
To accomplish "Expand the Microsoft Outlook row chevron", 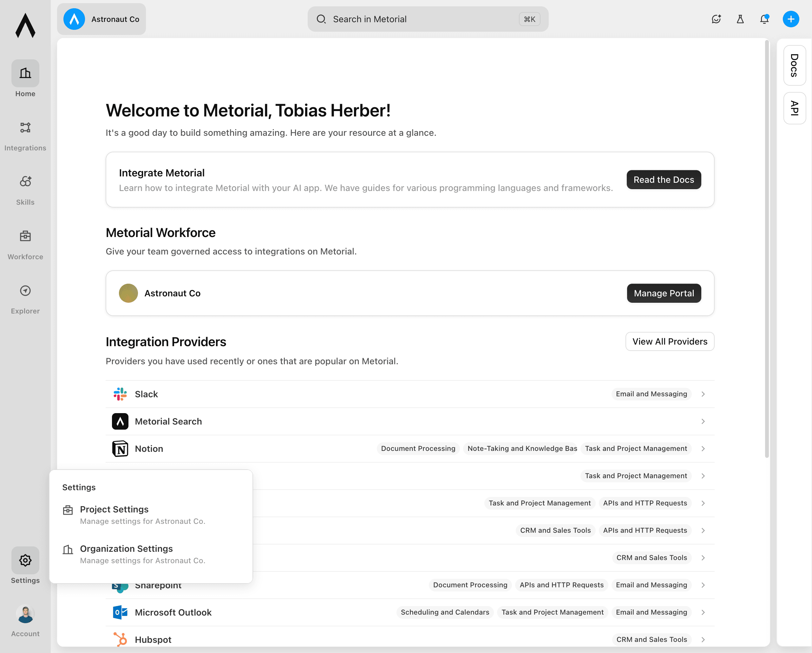I will tap(703, 612).
